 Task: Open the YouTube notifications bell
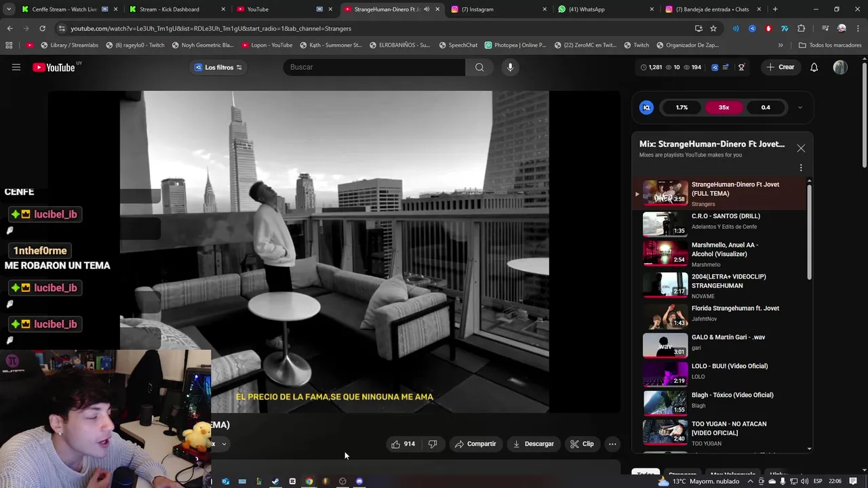coord(814,67)
